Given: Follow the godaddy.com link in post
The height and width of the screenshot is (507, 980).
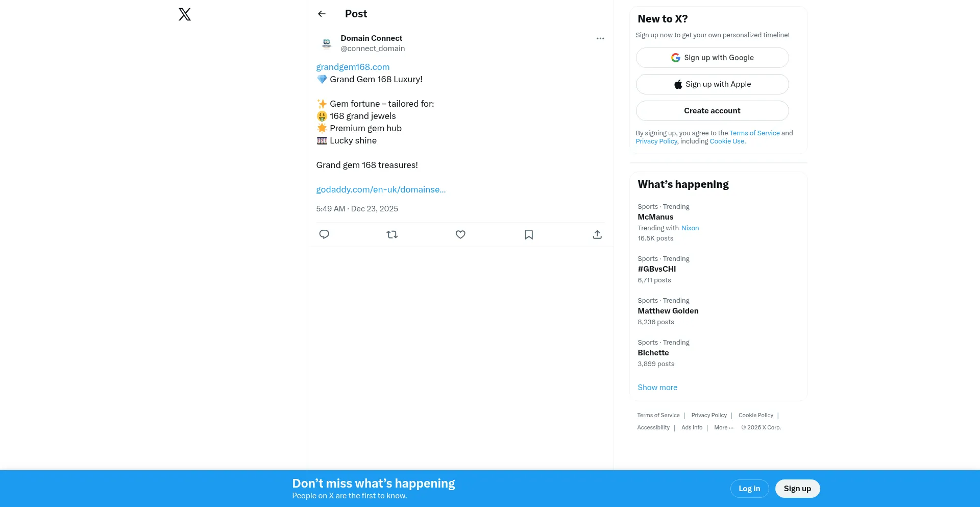Looking at the screenshot, I should 381,189.
